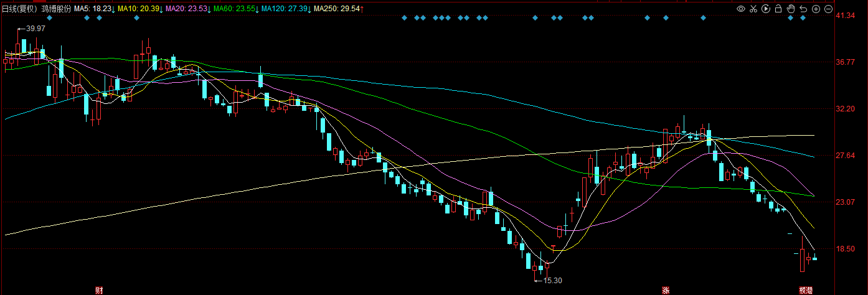
Task: Toggle the padlock chart lock icon
Action: (x=778, y=9)
